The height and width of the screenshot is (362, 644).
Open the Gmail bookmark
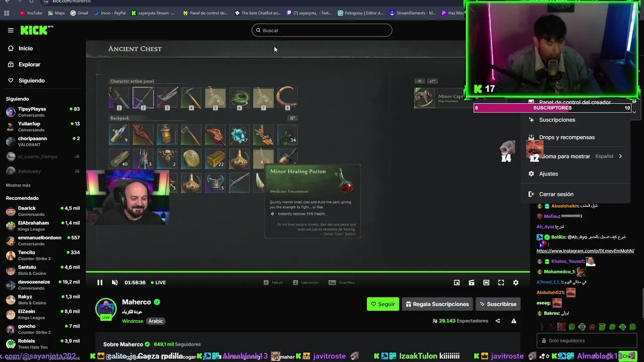[79, 13]
